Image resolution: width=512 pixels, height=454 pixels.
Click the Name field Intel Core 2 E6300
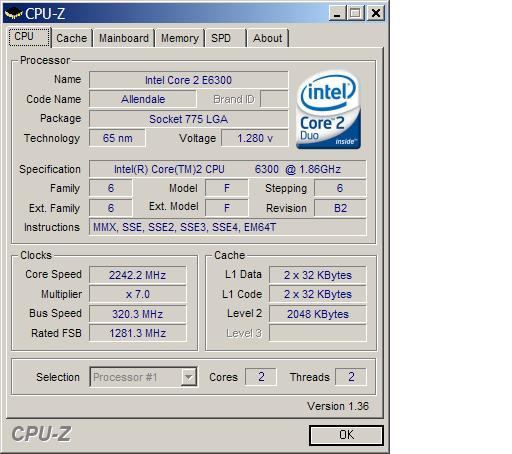[x=189, y=80]
